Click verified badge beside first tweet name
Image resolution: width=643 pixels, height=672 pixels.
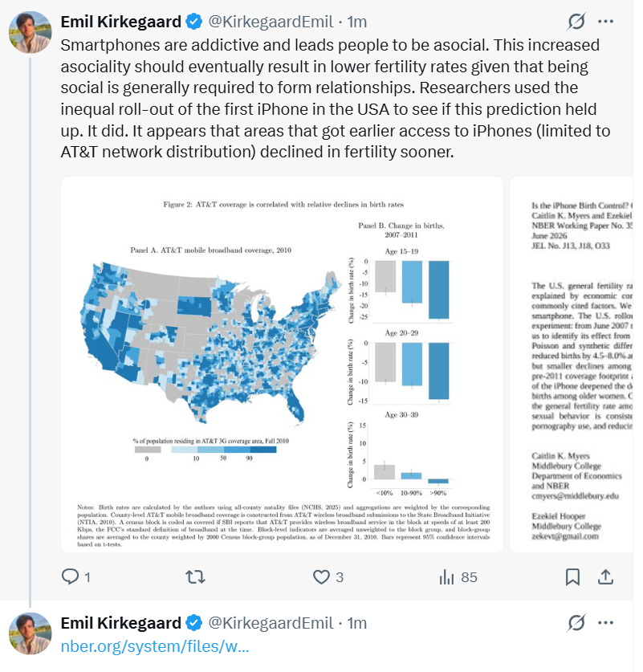click(194, 22)
